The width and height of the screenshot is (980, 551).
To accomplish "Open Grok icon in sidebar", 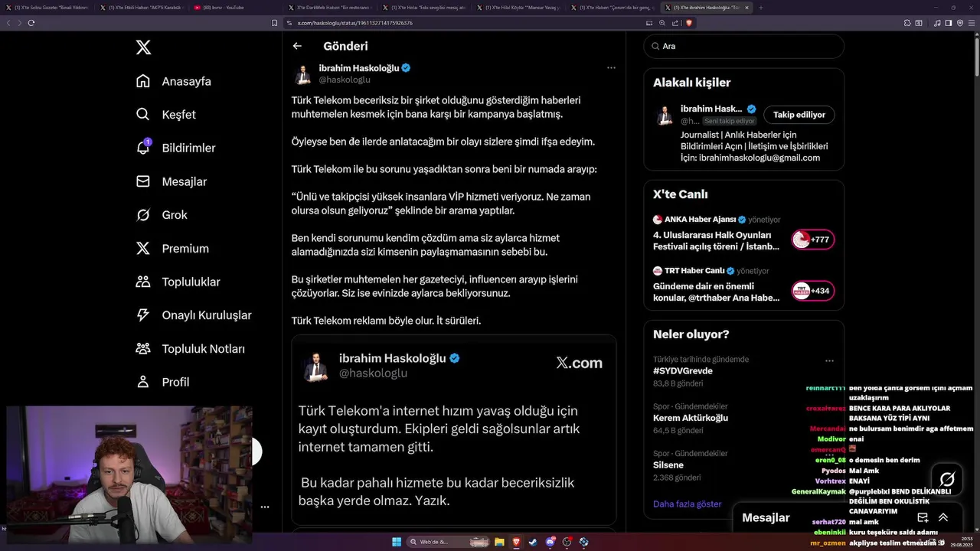I will click(143, 215).
